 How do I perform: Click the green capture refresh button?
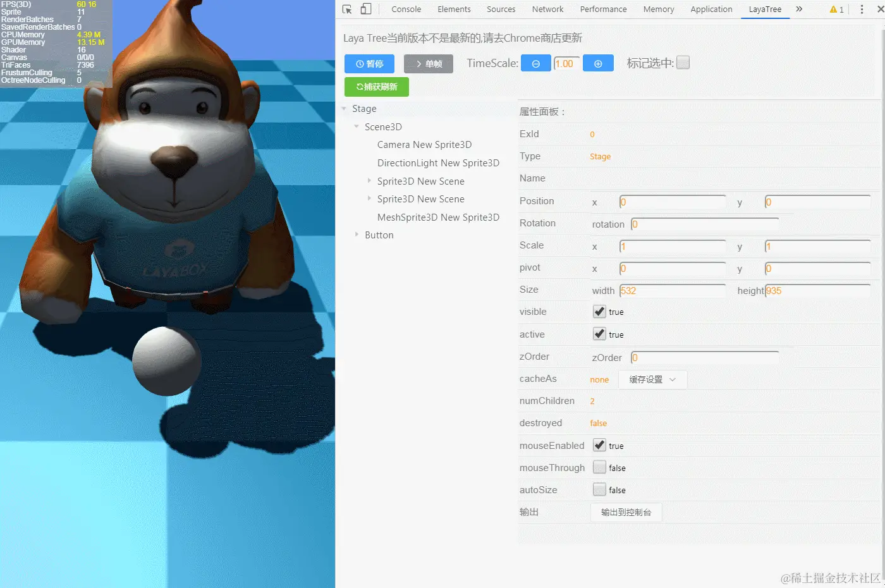pyautogui.click(x=377, y=87)
